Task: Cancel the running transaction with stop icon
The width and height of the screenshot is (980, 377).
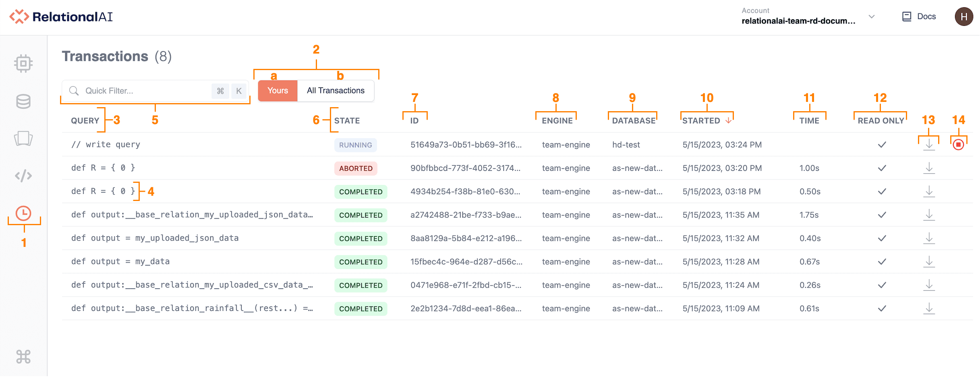Action: point(958,145)
